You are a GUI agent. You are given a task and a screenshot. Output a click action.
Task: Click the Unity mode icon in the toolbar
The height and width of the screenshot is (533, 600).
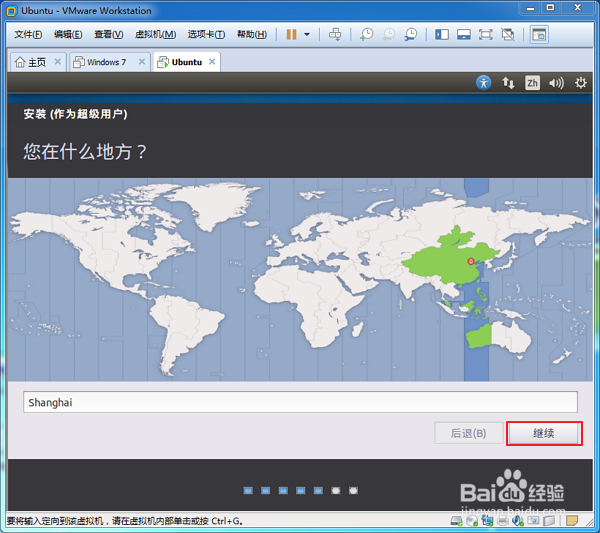tap(508, 34)
